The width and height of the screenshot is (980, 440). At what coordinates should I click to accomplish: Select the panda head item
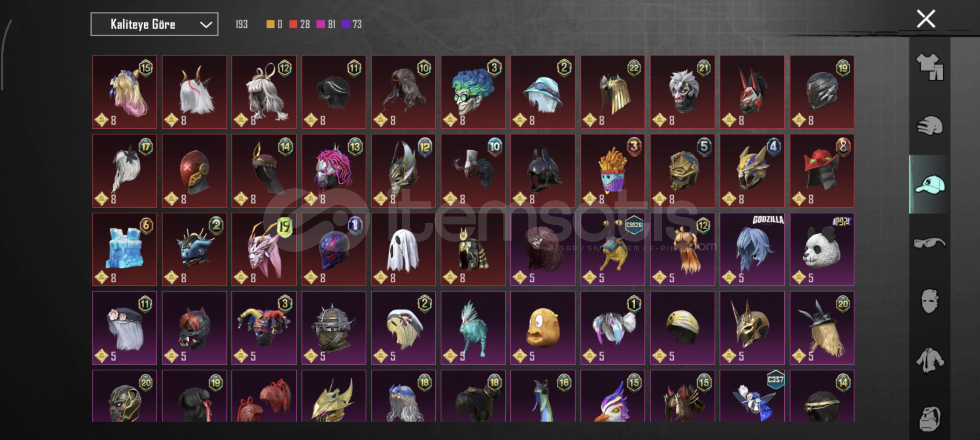coord(822,249)
